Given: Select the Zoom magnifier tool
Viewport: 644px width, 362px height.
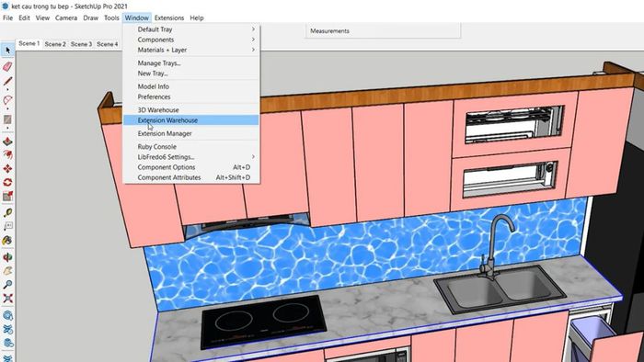Looking at the screenshot, I should (x=7, y=285).
